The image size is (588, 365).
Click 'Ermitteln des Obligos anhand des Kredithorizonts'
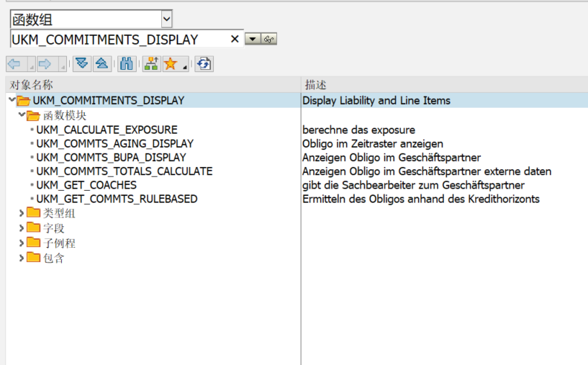(x=421, y=199)
